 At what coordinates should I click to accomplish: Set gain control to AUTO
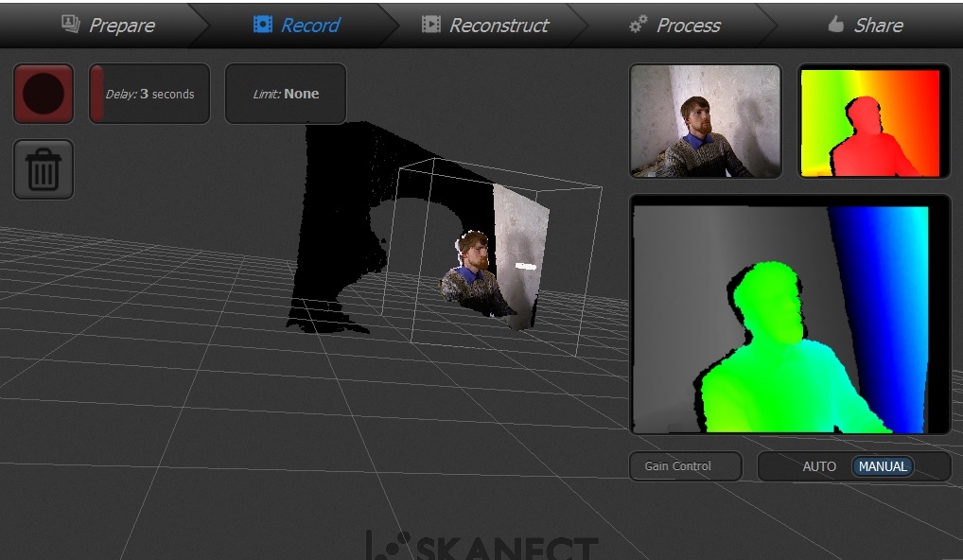click(x=819, y=466)
